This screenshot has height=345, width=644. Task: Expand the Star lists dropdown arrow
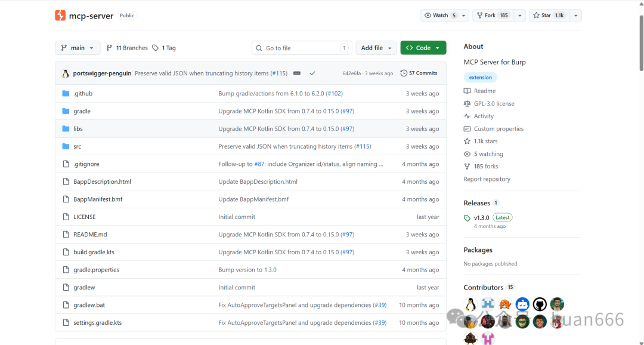(576, 16)
